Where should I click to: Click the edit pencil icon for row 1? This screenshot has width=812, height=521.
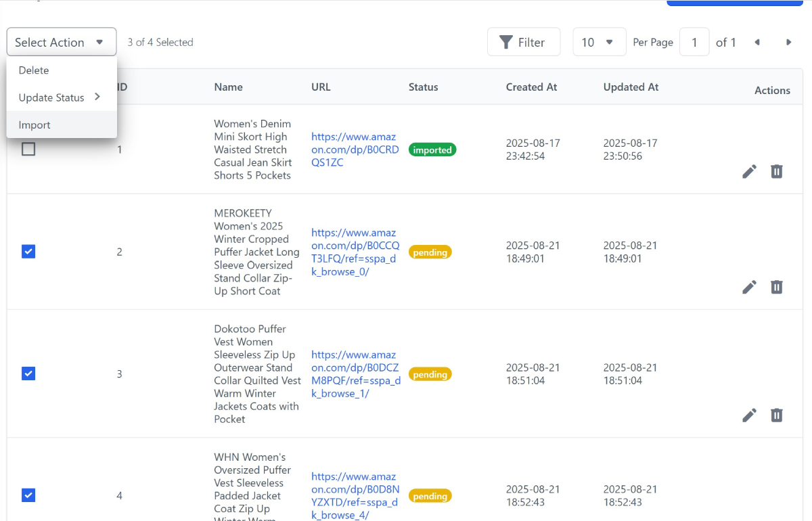point(749,171)
